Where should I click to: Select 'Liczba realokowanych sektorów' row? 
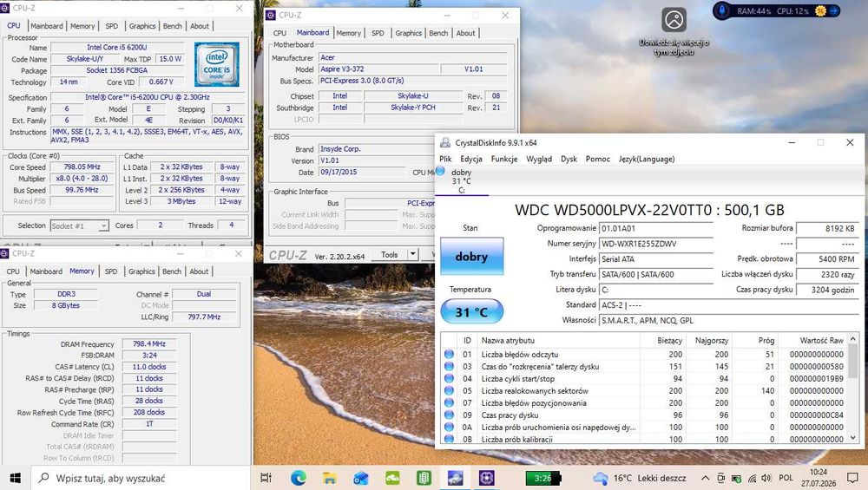pyautogui.click(x=644, y=390)
